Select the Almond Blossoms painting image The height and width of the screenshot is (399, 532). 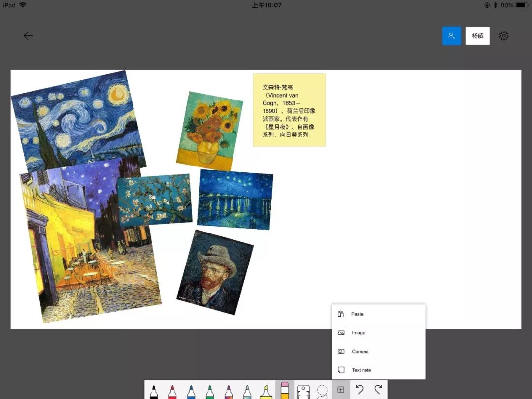154,200
